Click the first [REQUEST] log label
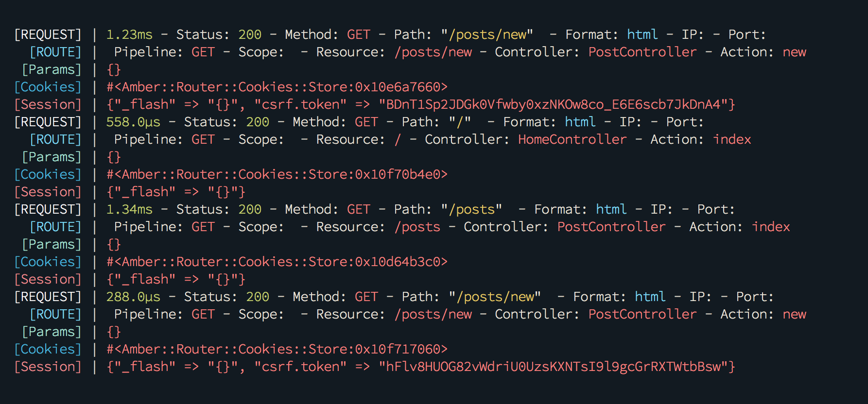868x404 pixels. click(x=48, y=35)
